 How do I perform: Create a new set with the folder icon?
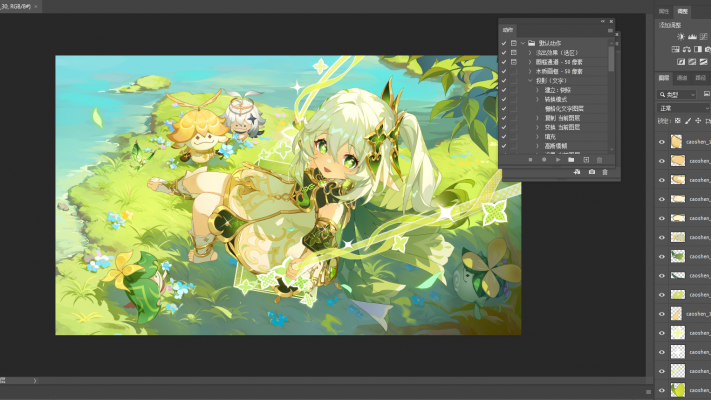[571, 159]
